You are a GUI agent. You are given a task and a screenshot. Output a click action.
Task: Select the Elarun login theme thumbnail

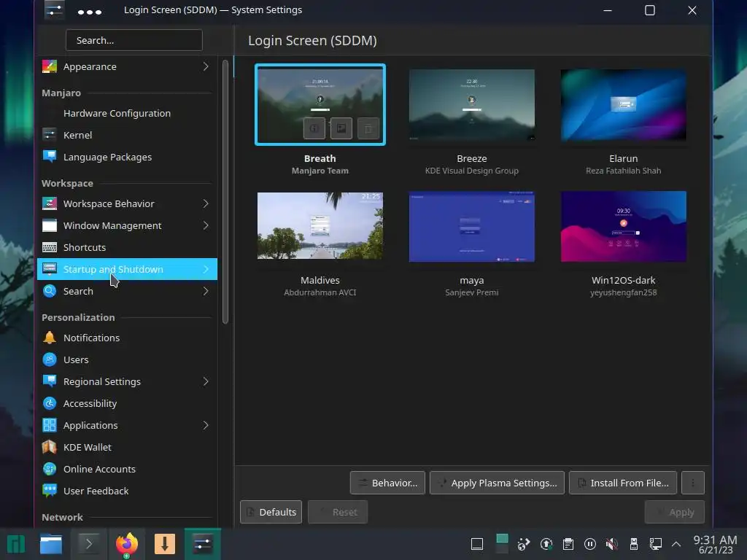[x=624, y=105]
